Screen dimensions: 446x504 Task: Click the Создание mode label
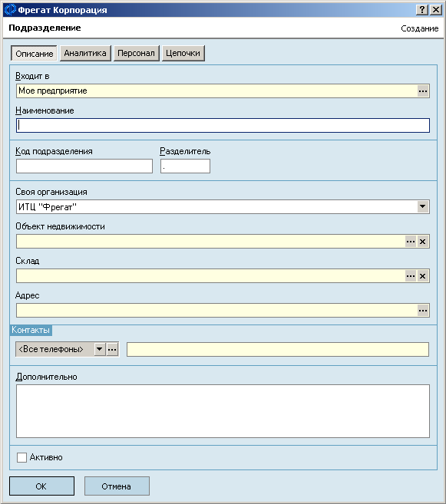[420, 28]
